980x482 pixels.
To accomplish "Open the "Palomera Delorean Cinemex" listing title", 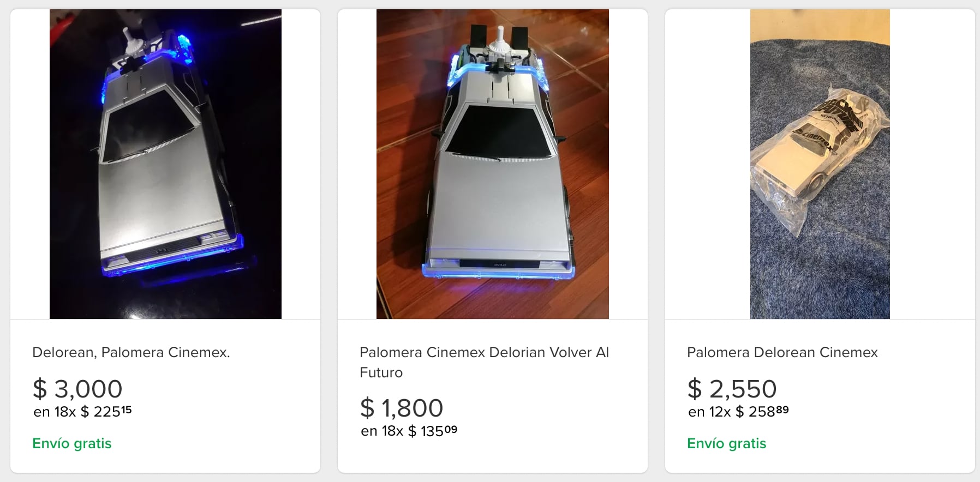I will tap(782, 352).
